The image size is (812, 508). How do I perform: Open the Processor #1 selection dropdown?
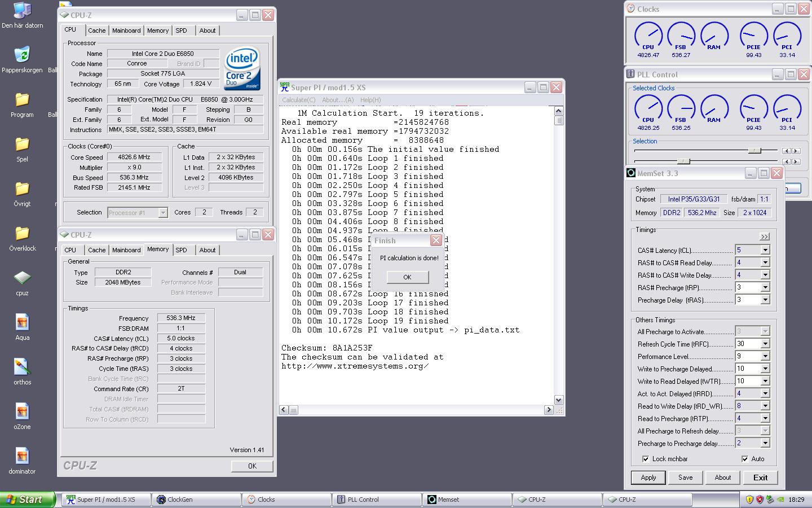click(x=163, y=213)
